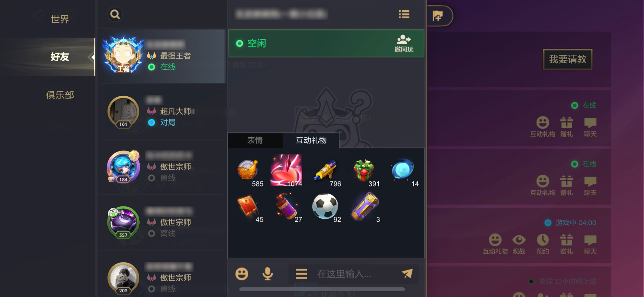Viewport: 644px width, 297px height.
Task: Switch to the 表情 tab
Action: point(255,140)
